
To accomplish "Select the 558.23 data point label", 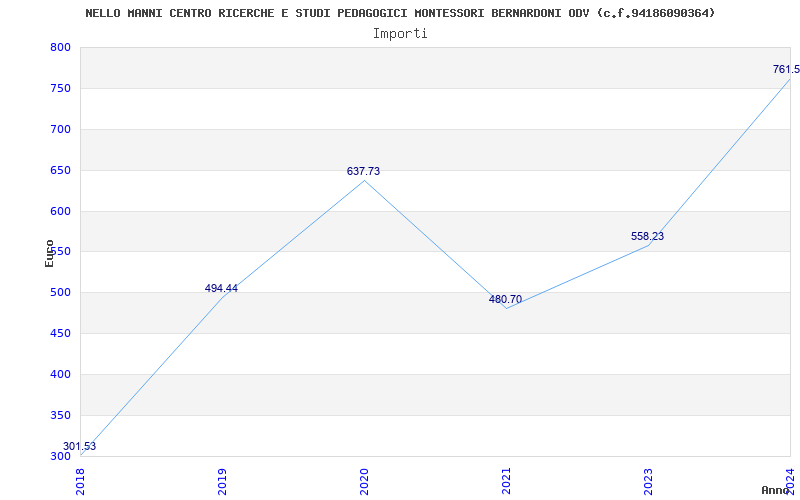I will tap(647, 236).
